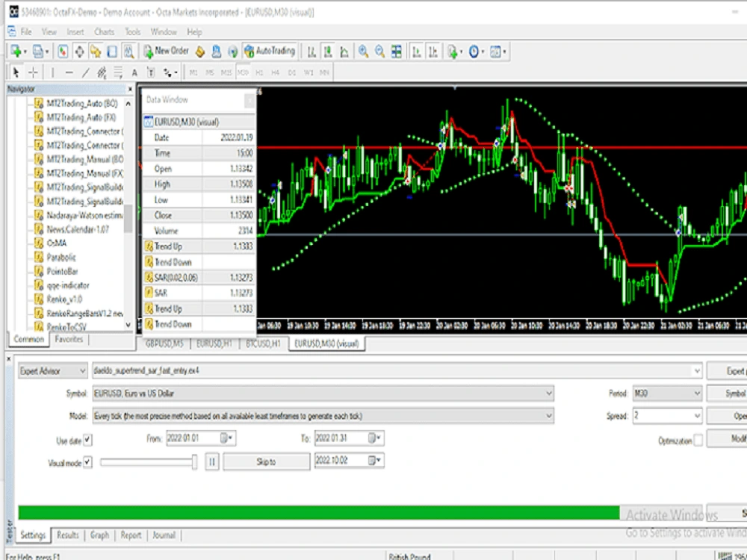The image size is (747, 560).
Task: Enable the Optimization checkbox
Action: coord(698,440)
